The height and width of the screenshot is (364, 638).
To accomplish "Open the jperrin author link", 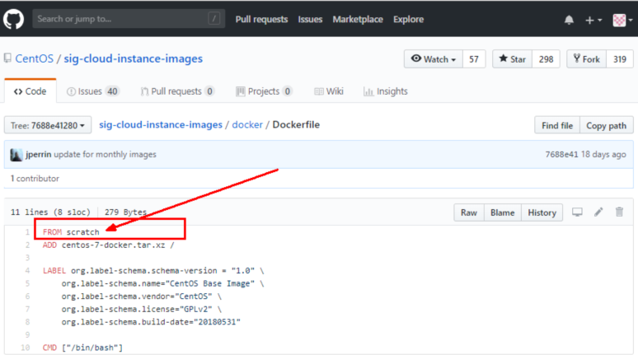I will (38, 154).
